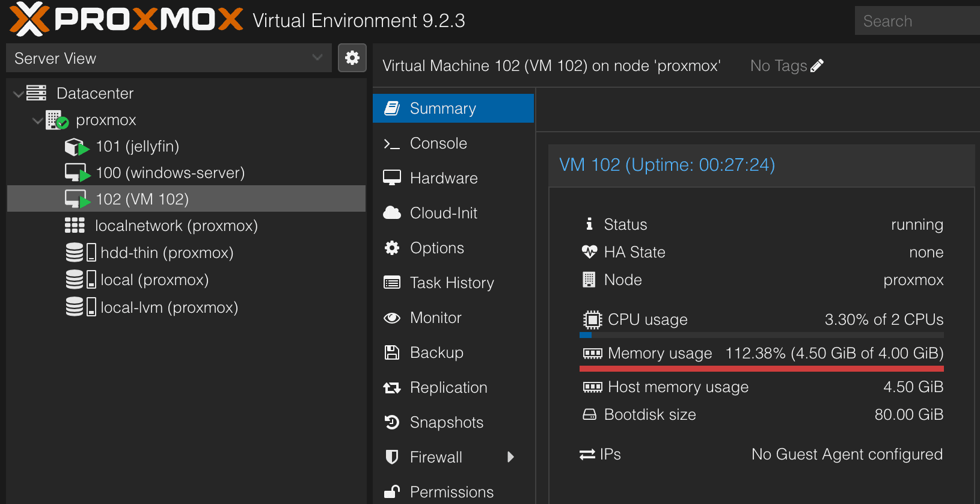
Task: Click the 'No Guest Agent configured' text
Action: pos(847,454)
